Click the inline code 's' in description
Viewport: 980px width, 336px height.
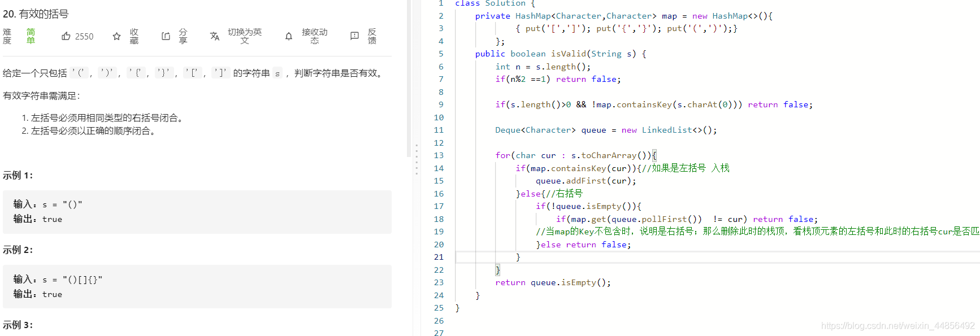point(277,73)
